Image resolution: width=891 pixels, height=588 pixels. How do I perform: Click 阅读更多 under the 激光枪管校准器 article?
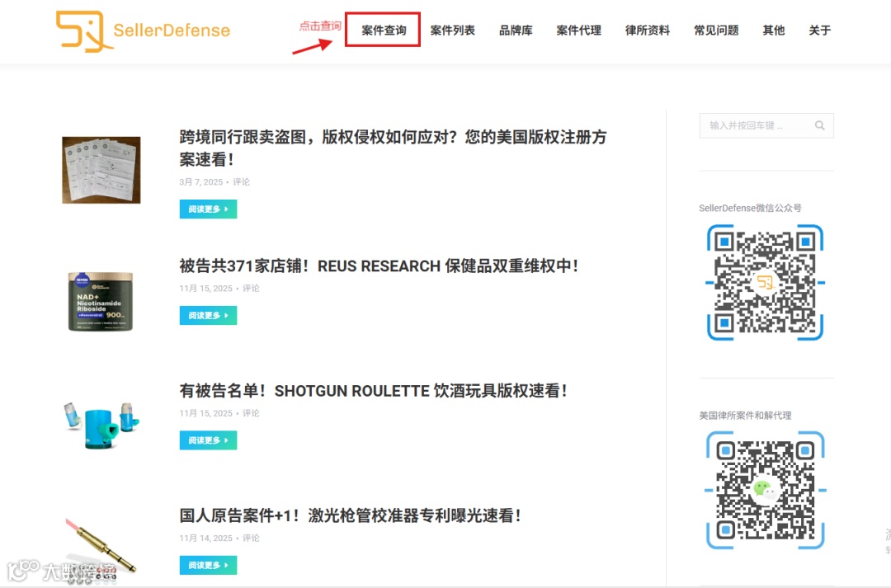(208, 565)
